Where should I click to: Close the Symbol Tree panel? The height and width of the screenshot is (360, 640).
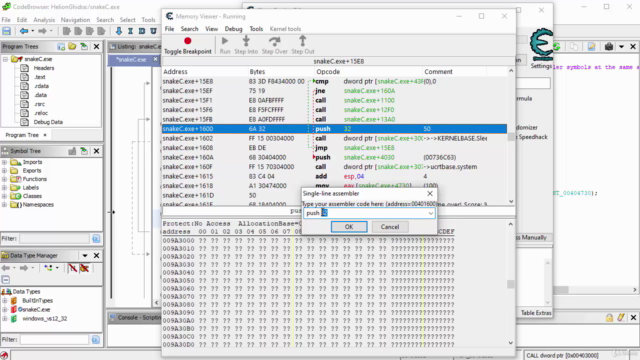[96, 151]
